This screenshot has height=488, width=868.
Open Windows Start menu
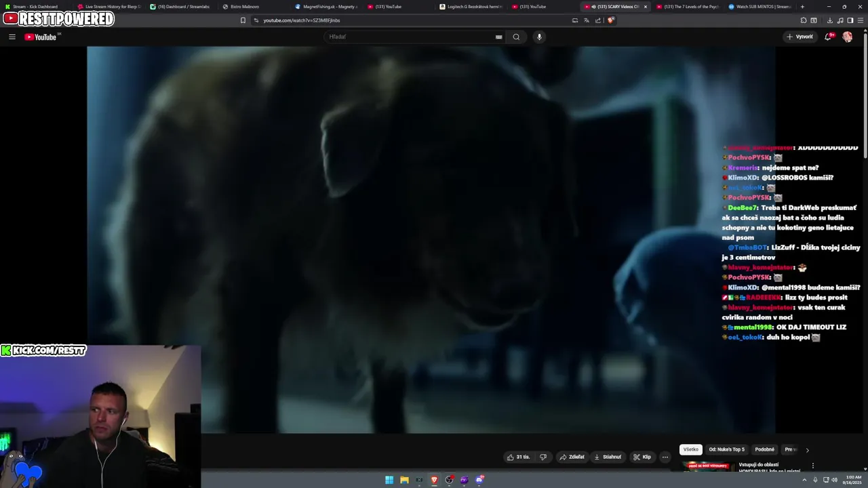click(x=389, y=480)
